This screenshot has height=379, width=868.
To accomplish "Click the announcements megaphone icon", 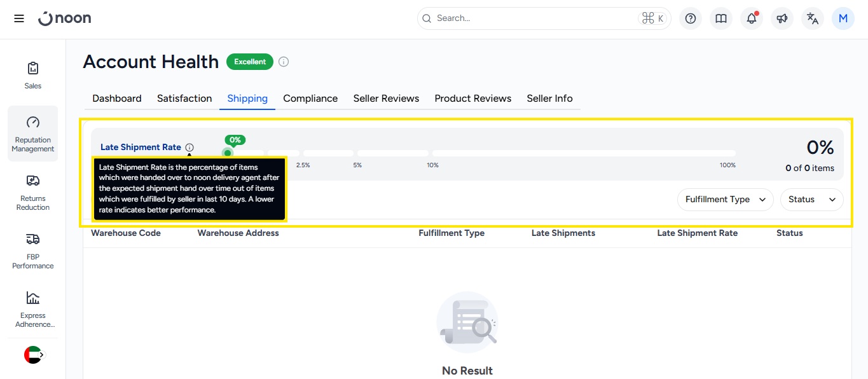I will click(x=782, y=18).
